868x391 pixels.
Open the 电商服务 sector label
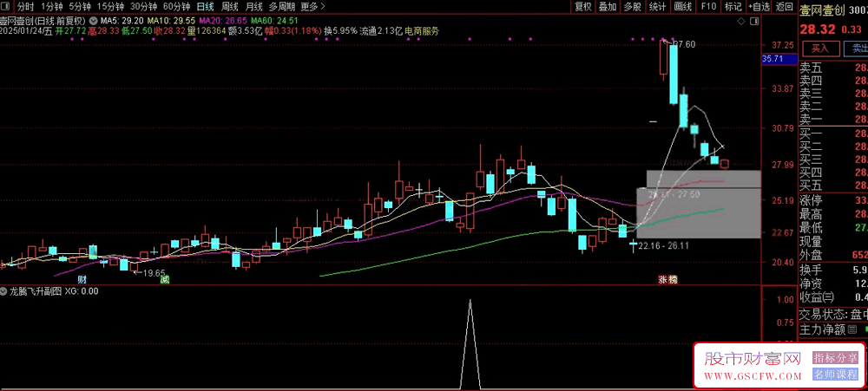point(422,31)
